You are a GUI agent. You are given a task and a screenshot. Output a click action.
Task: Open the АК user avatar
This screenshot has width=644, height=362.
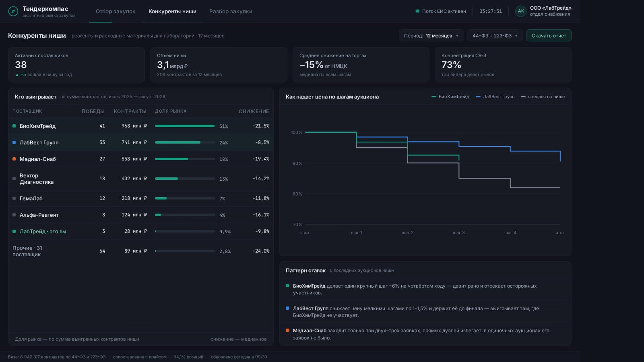[x=521, y=11]
